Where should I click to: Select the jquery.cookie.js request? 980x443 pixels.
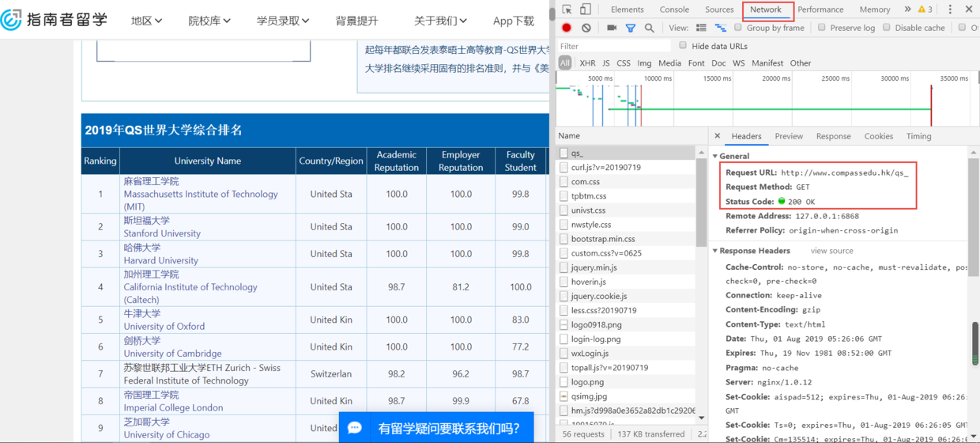625,296
